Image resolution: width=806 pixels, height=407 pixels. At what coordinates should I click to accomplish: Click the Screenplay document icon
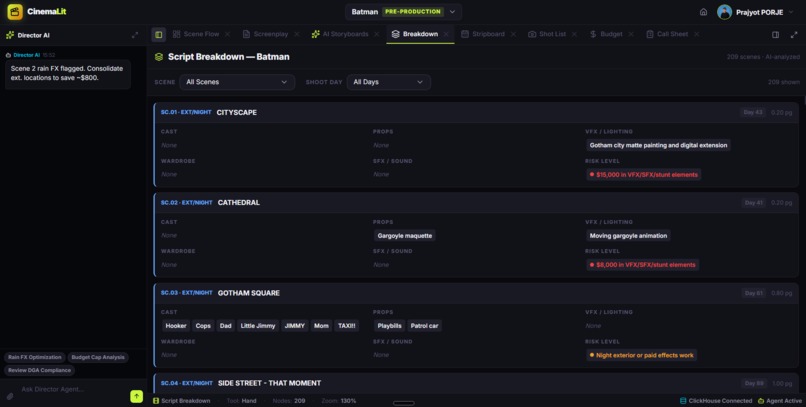pyautogui.click(x=246, y=34)
